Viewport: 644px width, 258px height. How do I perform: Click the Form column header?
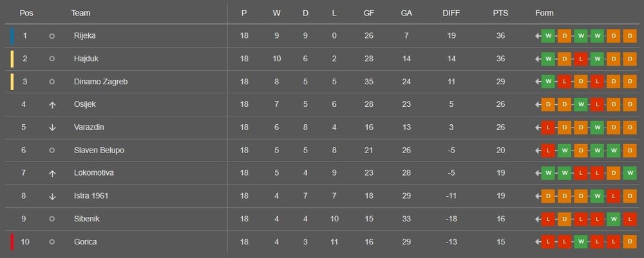tap(544, 14)
